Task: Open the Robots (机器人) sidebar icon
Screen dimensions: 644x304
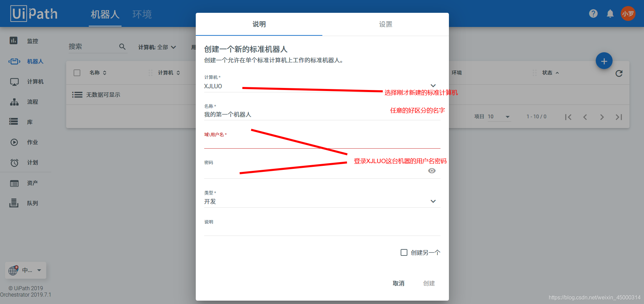Action: click(x=14, y=61)
